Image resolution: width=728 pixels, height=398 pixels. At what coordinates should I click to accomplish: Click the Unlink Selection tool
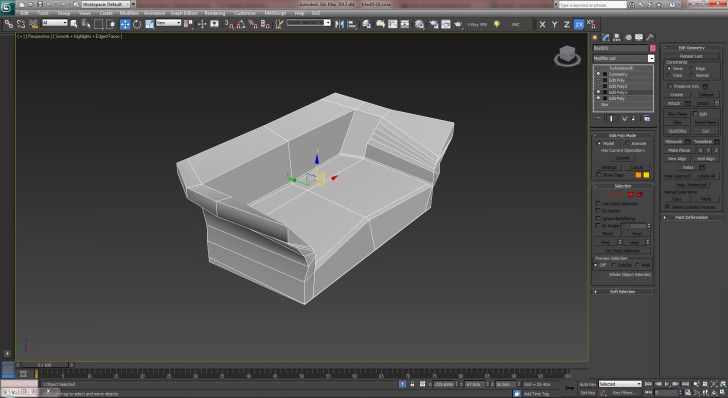coord(21,24)
